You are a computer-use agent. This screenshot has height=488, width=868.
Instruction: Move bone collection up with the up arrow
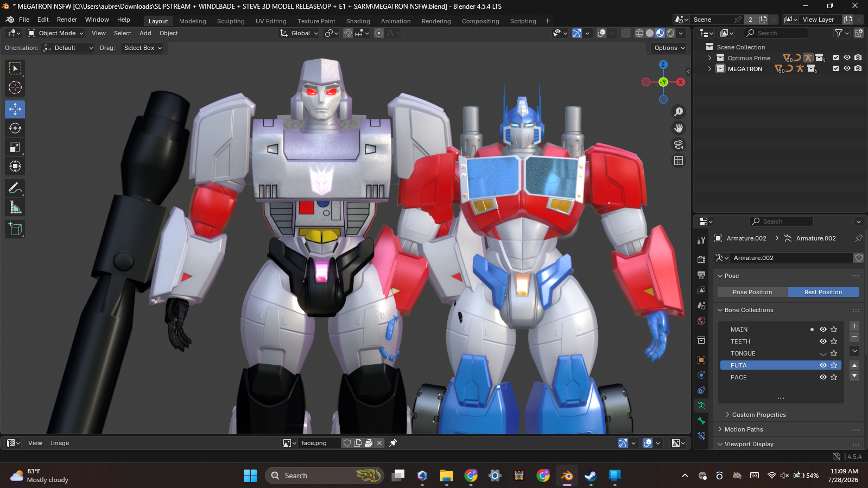tap(854, 365)
